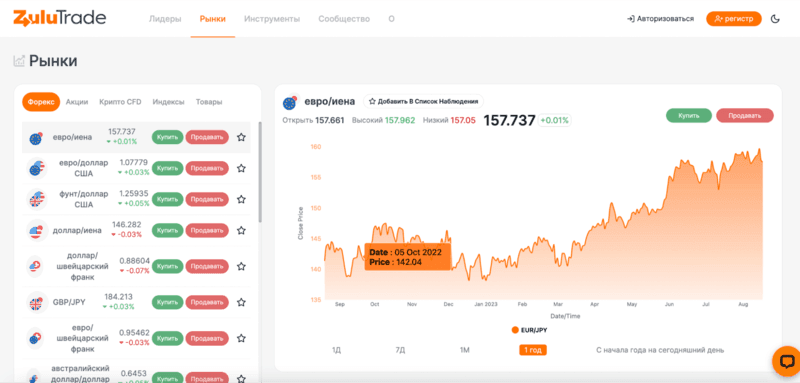Screen dimensions: 800x383
Task: Star the доллар/иена row
Action: 241,231
